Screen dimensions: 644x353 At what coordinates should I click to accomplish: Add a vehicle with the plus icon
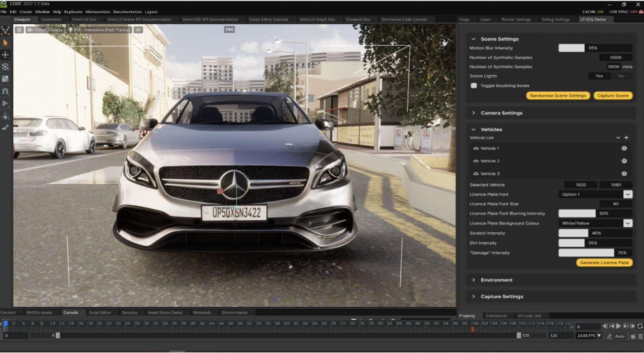626,138
